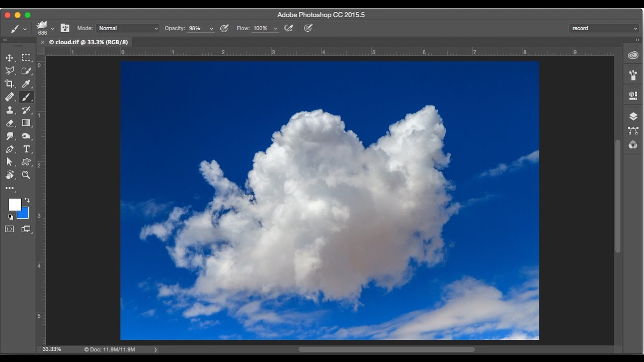Open the record workspace dropdown

604,29
